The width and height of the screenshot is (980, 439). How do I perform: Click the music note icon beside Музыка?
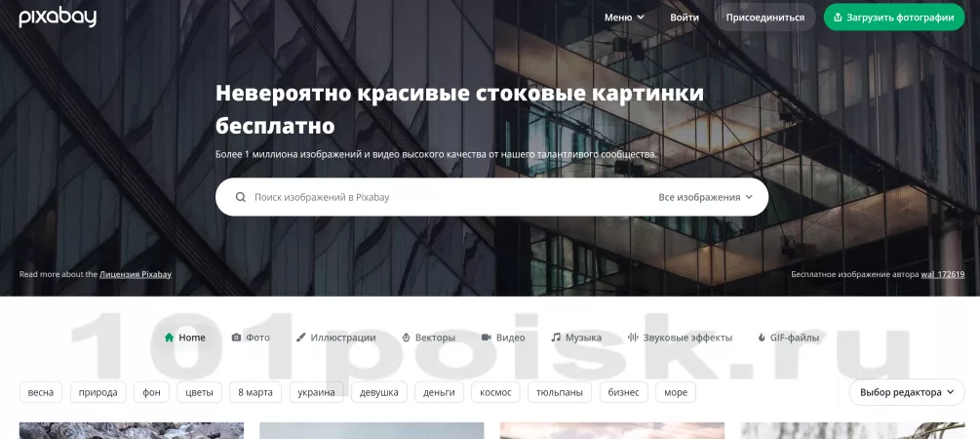(556, 338)
